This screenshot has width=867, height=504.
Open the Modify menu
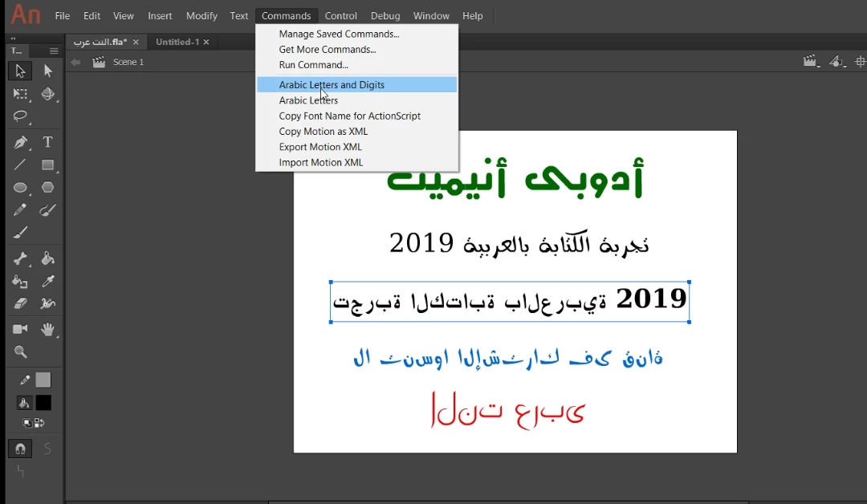pos(201,16)
